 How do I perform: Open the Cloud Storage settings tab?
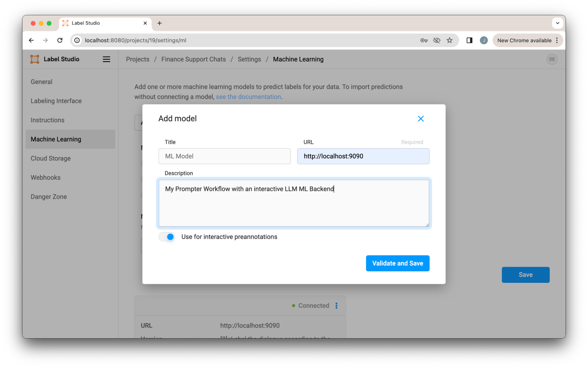click(x=51, y=158)
